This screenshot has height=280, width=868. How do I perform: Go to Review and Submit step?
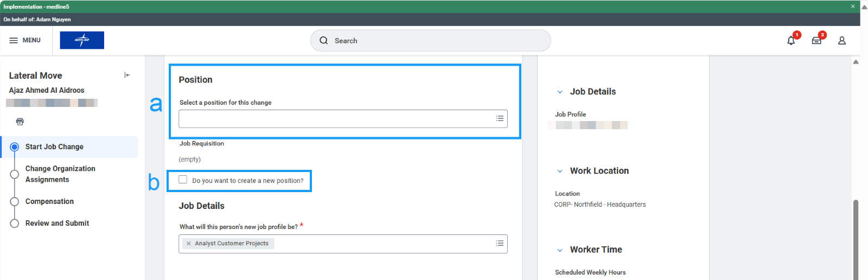pos(57,223)
